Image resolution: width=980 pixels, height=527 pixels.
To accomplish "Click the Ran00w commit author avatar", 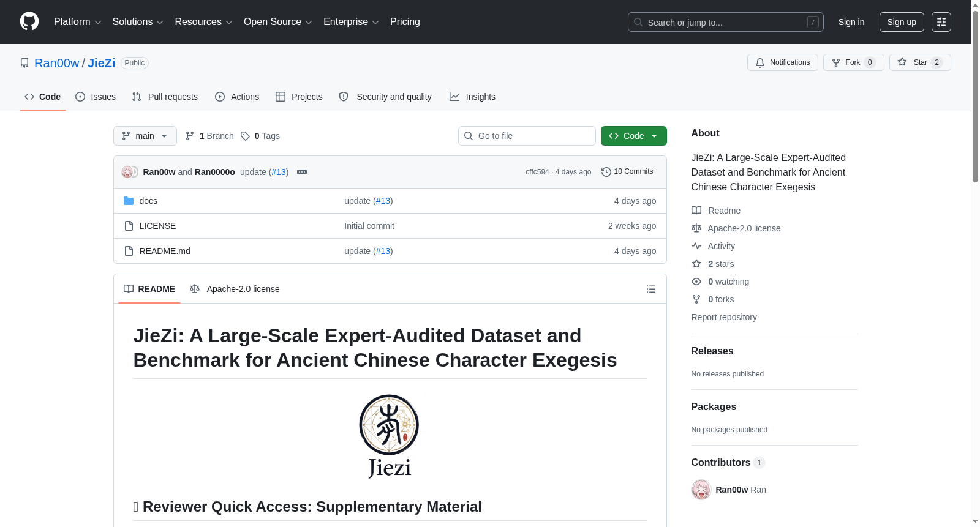I will pyautogui.click(x=127, y=172).
